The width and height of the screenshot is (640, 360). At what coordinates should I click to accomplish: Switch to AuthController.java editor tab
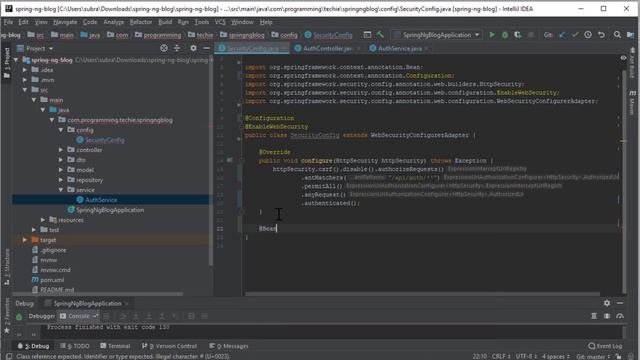pyautogui.click(x=327, y=48)
